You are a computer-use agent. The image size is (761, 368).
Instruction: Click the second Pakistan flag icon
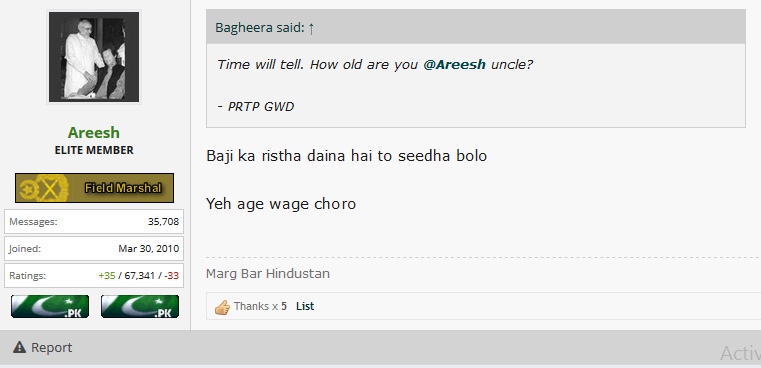(x=140, y=306)
